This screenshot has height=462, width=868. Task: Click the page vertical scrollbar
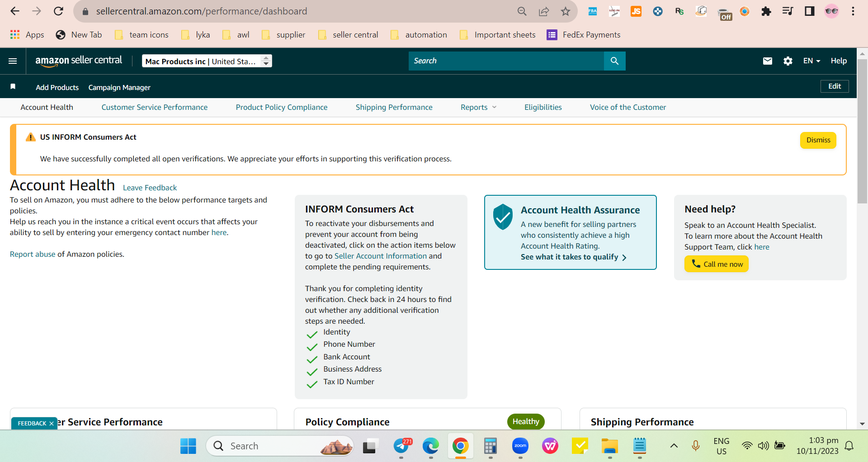862,131
